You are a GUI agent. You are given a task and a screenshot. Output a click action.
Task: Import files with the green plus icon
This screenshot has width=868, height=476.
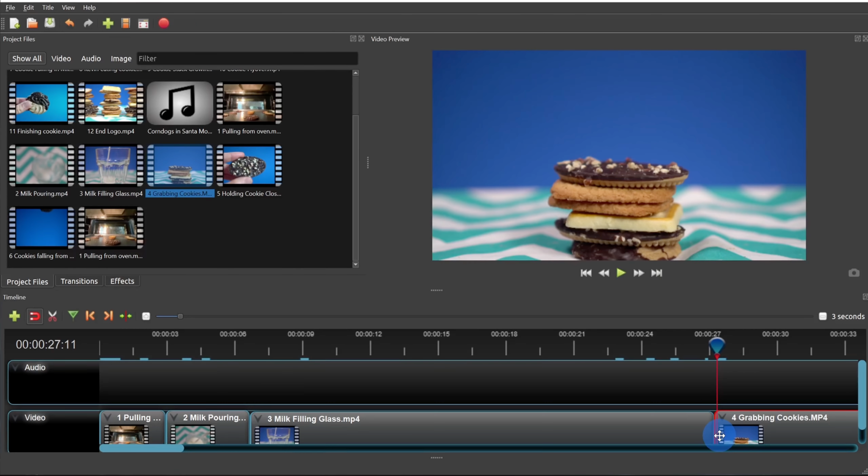pyautogui.click(x=107, y=23)
